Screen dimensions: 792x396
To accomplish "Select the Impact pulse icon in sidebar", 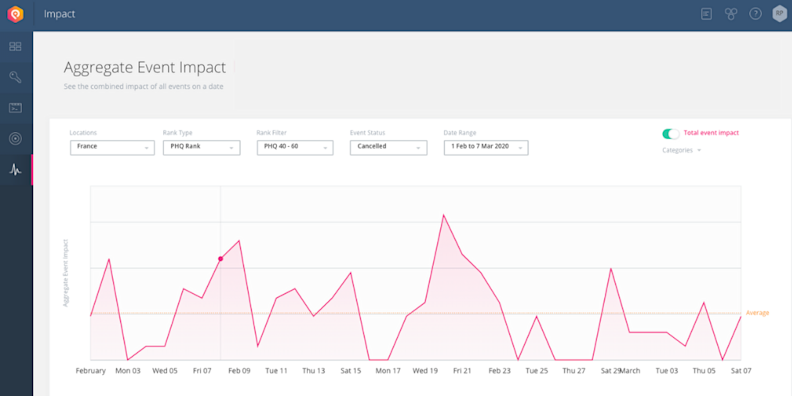I will pos(15,170).
